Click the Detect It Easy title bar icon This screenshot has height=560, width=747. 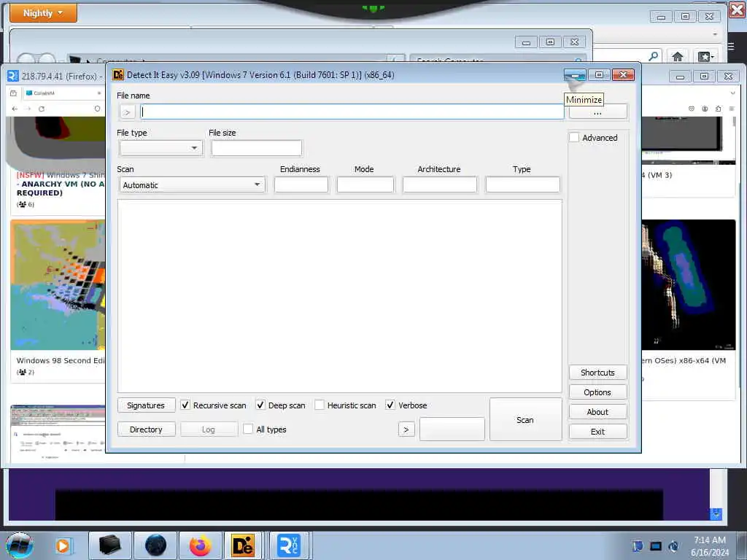[x=117, y=75]
